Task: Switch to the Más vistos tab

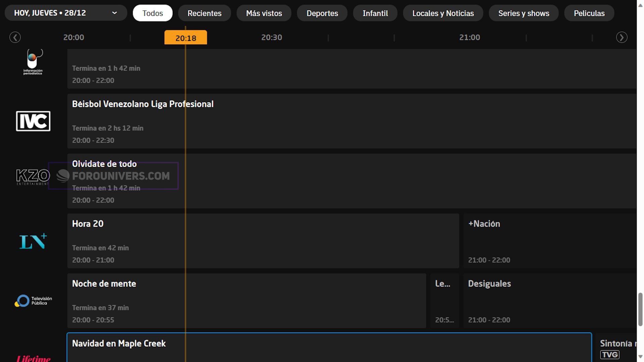Action: click(x=264, y=13)
